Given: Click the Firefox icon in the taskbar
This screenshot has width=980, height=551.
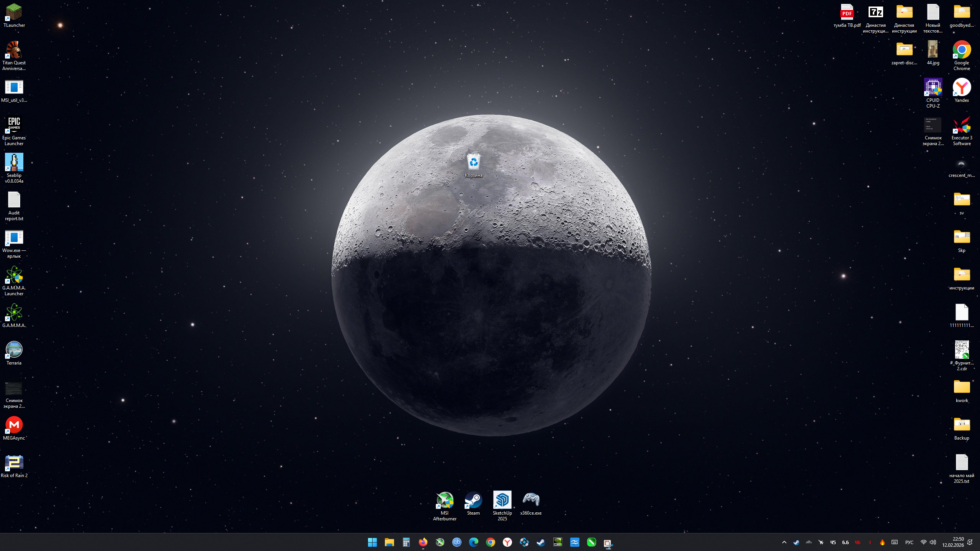Looking at the screenshot, I should 423,542.
